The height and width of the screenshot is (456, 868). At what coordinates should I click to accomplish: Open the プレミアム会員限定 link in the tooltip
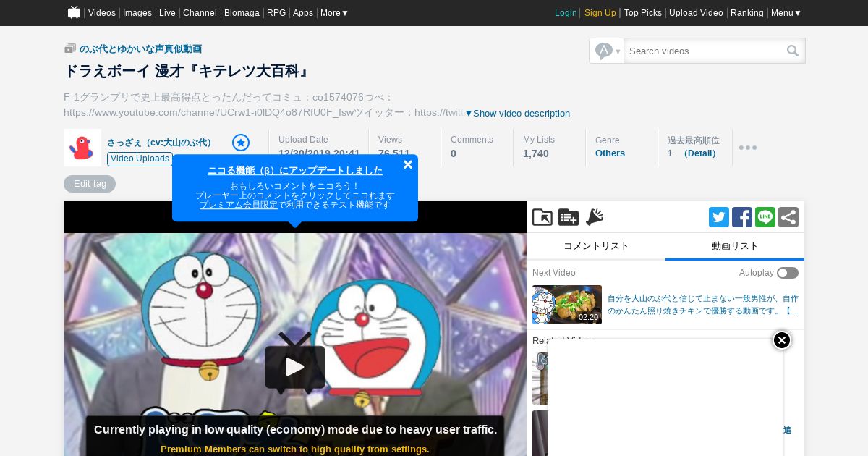(239, 205)
